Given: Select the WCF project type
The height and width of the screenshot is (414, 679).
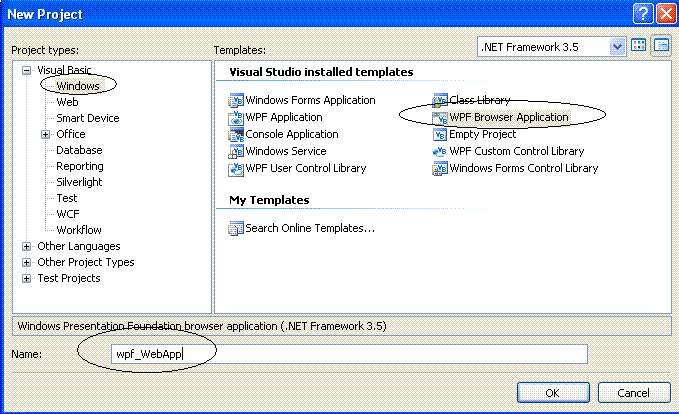Looking at the screenshot, I should [68, 214].
